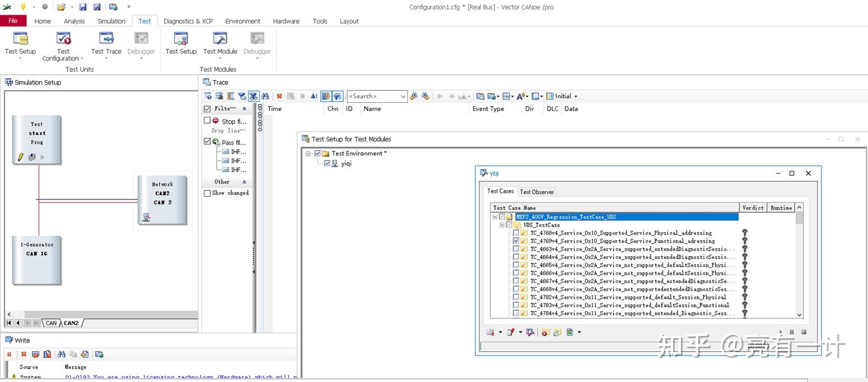
Task: Open the Search dropdown in Trace toolbar
Action: tap(402, 97)
